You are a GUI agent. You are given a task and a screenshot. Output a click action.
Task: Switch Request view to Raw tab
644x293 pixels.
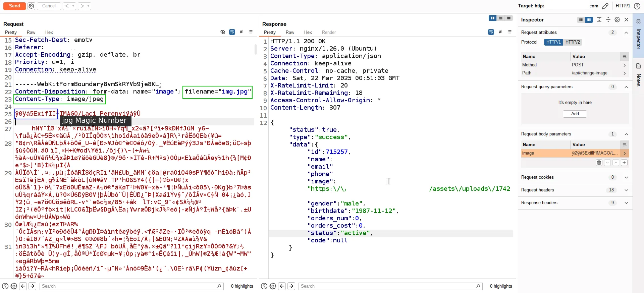click(x=31, y=33)
